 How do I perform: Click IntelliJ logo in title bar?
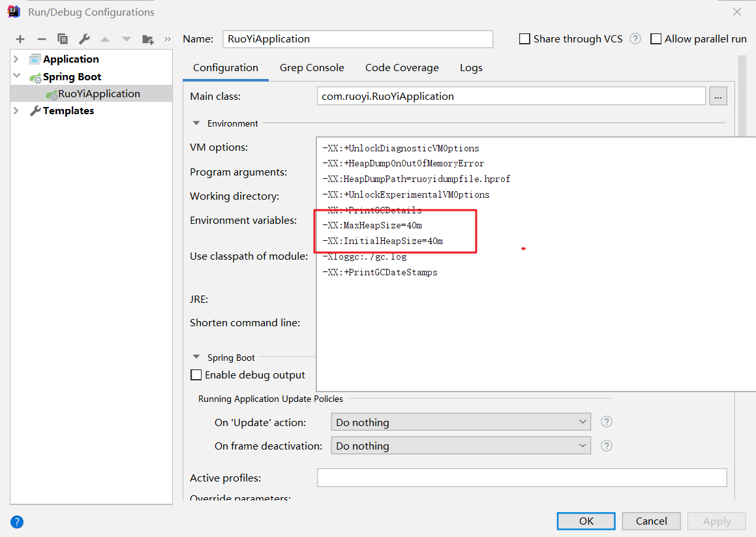[14, 11]
